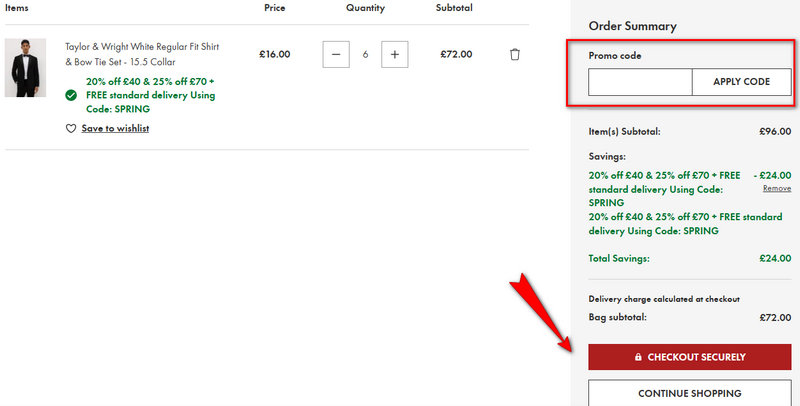Viewport: 800px width, 406px height.
Task: Select the quantity value 6
Action: [x=365, y=54]
